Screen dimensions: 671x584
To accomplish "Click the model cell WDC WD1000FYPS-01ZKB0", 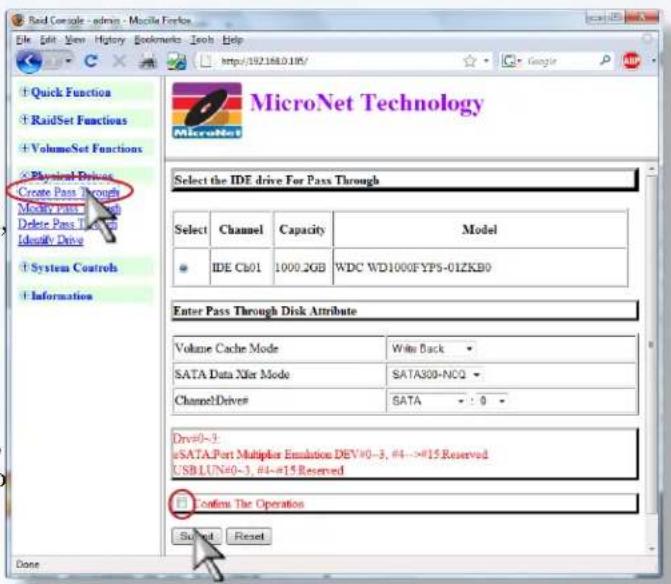I will point(480,268).
